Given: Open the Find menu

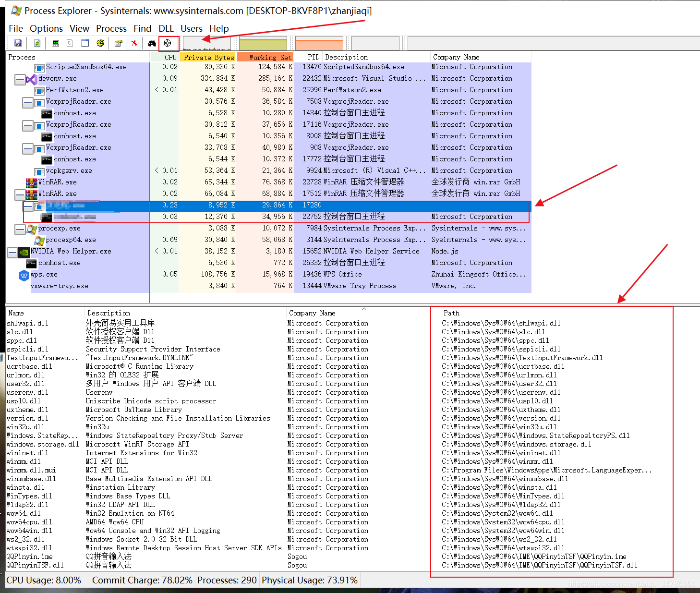Looking at the screenshot, I should [x=143, y=28].
